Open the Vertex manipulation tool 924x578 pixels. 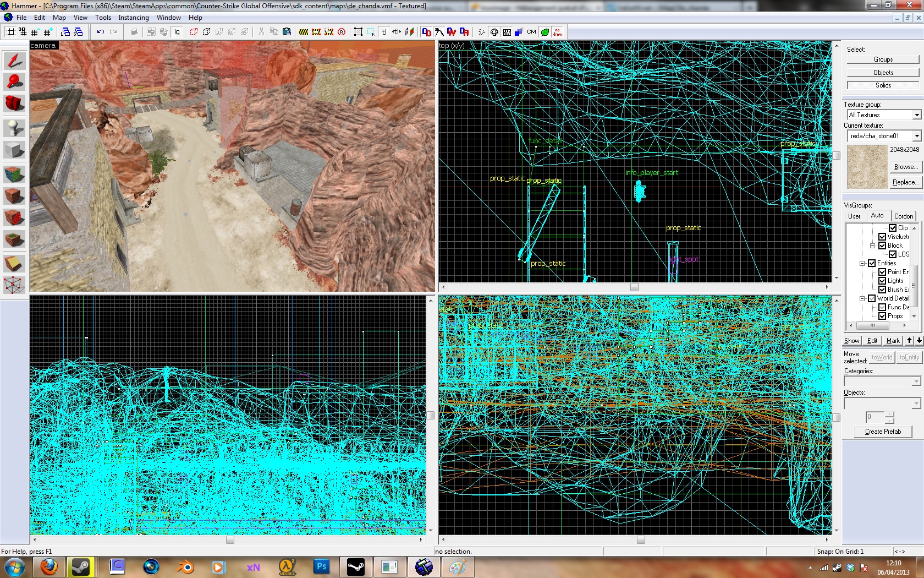(x=14, y=285)
